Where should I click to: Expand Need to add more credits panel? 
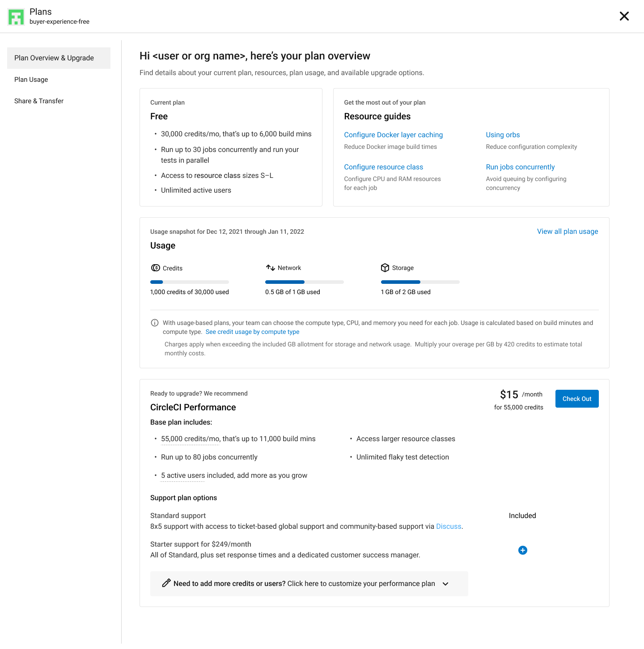click(304, 584)
